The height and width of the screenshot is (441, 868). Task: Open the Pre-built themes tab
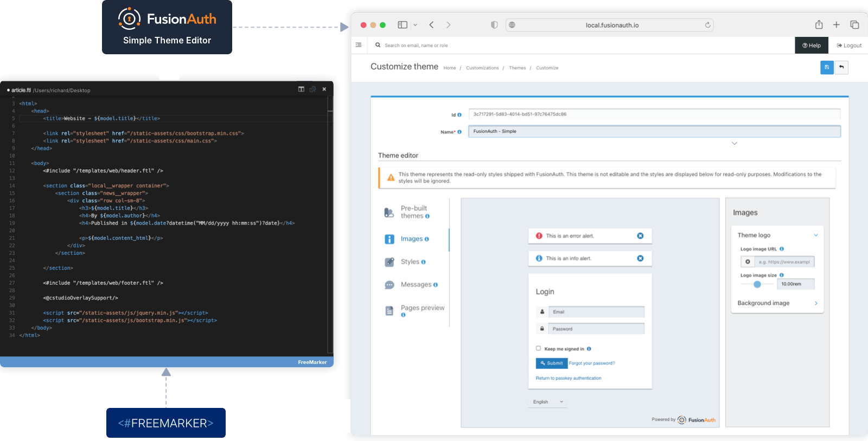tap(415, 212)
